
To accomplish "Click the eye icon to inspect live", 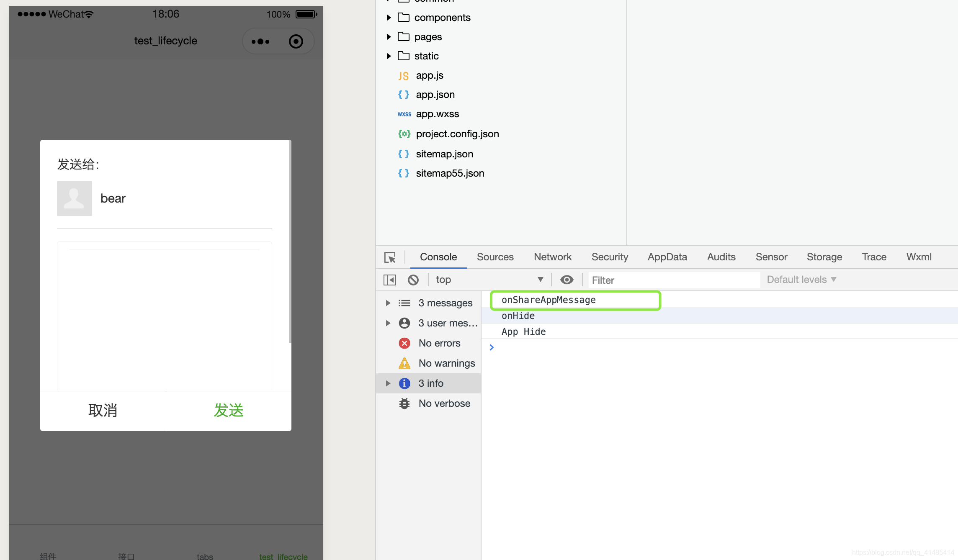I will coord(567,279).
